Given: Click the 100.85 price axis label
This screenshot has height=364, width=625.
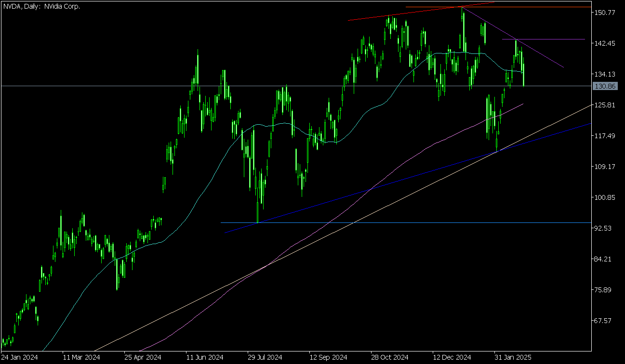Looking at the screenshot, I should pyautogui.click(x=605, y=197).
